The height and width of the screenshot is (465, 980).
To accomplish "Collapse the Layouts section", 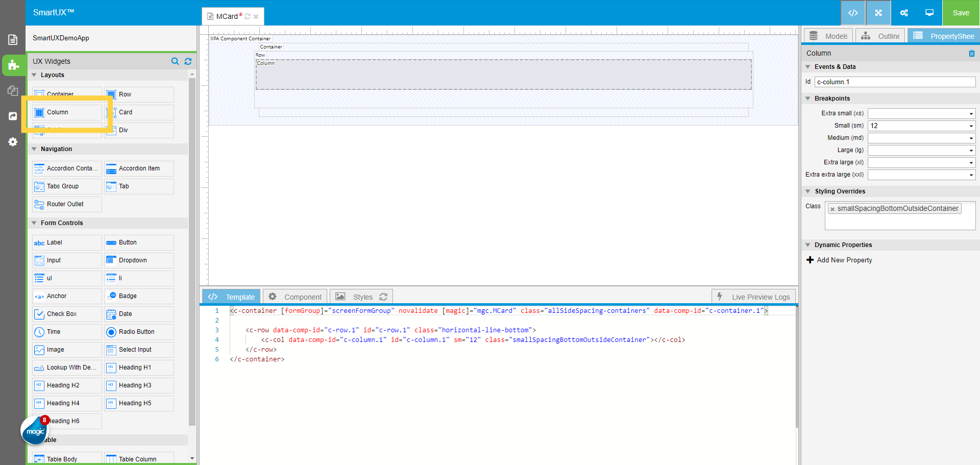I will coord(34,75).
